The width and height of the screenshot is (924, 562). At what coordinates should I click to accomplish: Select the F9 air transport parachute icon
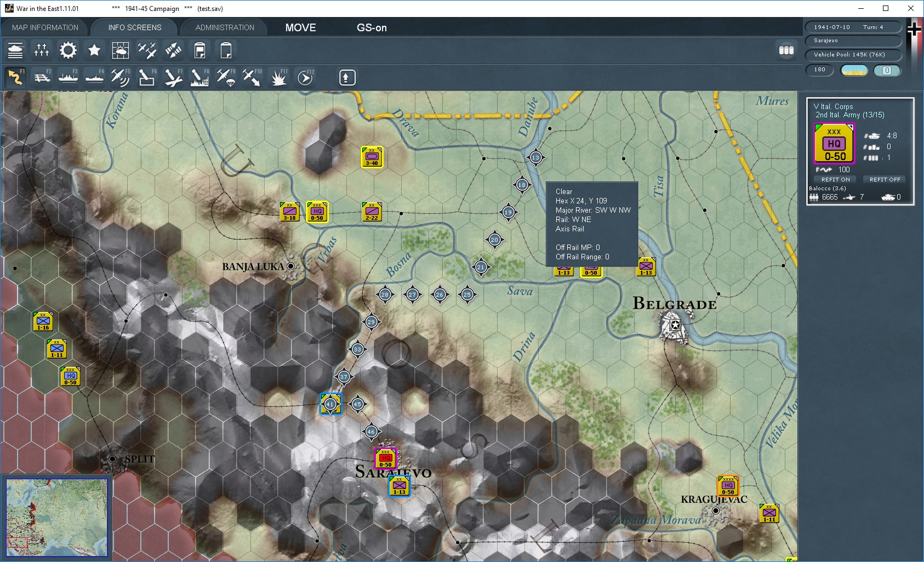226,77
